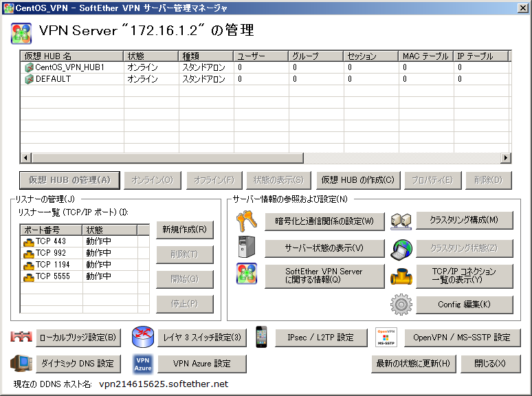
Task: Select TCP 443 listener text
Action: (51, 241)
